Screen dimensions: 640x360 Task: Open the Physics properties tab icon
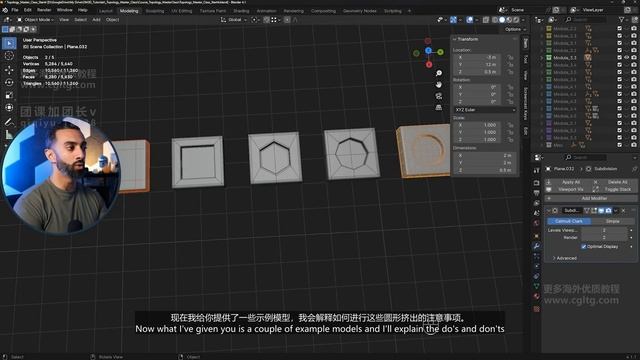click(x=536, y=266)
